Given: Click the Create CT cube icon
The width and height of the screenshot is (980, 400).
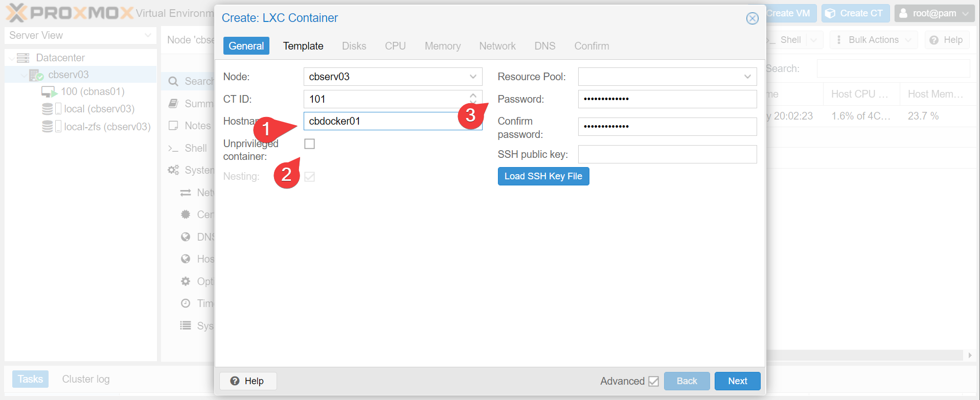Looking at the screenshot, I should point(830,13).
